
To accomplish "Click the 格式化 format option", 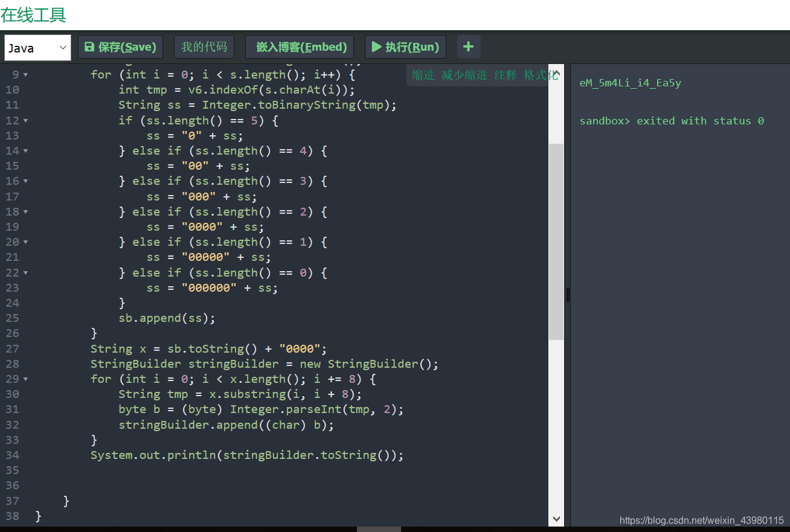I will point(540,75).
